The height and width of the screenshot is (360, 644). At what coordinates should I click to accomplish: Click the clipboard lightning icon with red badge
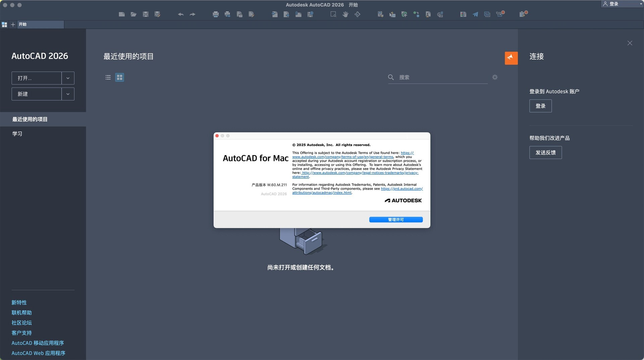point(523,14)
